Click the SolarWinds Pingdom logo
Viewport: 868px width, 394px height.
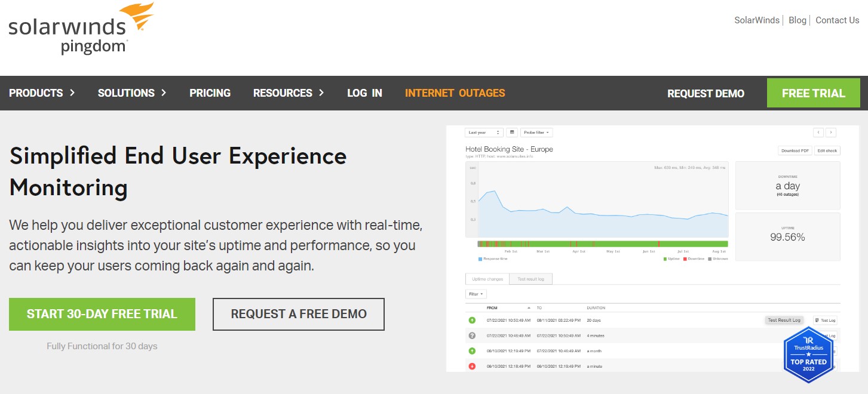[x=81, y=29]
